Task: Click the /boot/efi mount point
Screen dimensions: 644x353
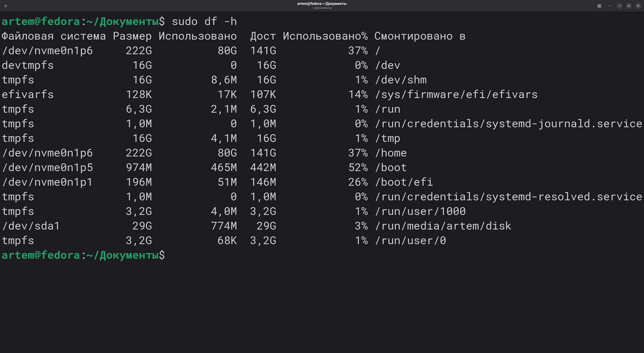Action: pos(404,182)
